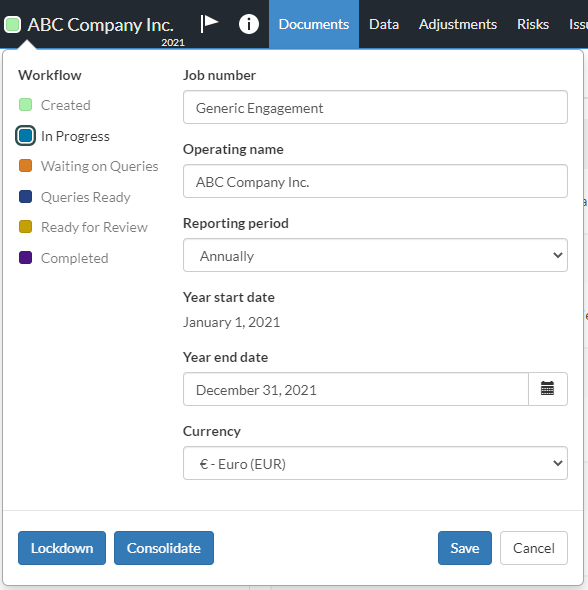Click the green status square beside ABC Company Inc.
This screenshot has height=590, width=588.
click(12, 25)
